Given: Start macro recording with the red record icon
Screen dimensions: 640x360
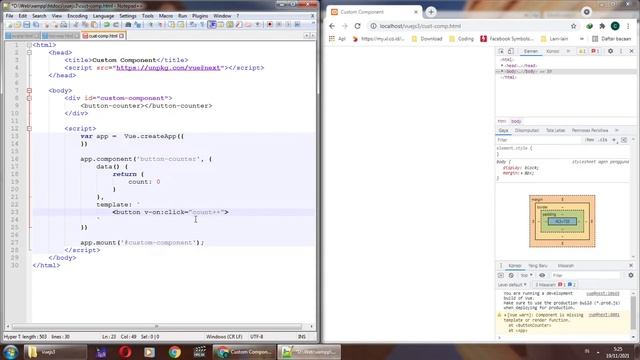Looking at the screenshot, I should tap(270, 25).
